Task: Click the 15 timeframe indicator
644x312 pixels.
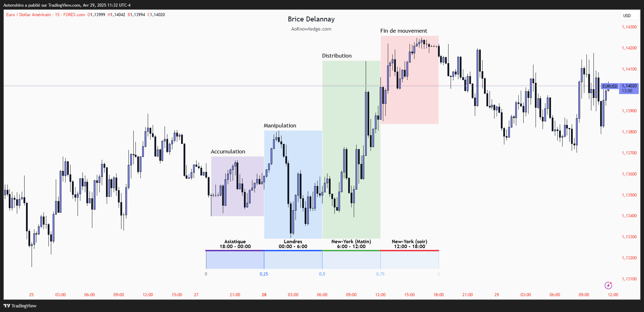Action: (x=57, y=15)
